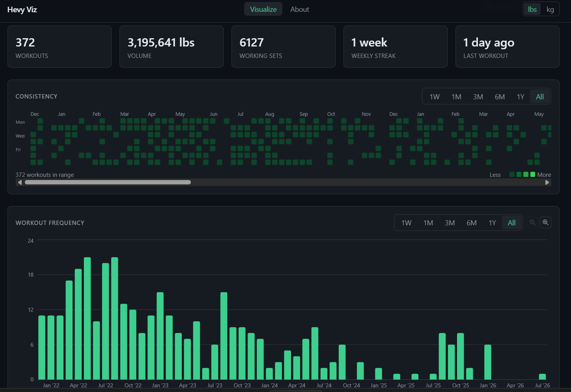The height and width of the screenshot is (392, 571).
Task: Set Consistency range to 6M
Action: (500, 97)
